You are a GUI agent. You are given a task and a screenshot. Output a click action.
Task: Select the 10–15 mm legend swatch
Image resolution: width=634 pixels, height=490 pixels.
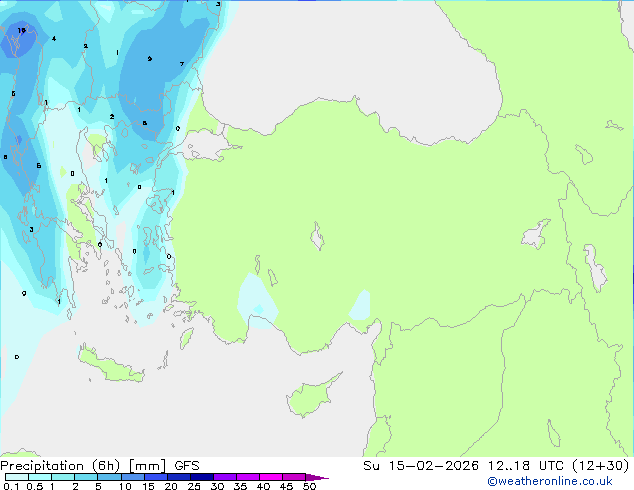[132, 477]
